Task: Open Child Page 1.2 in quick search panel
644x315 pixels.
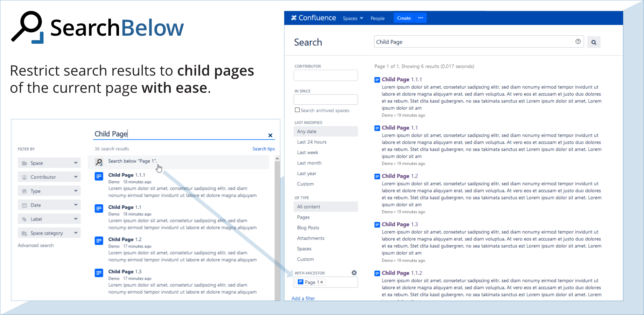Action: 125,239
